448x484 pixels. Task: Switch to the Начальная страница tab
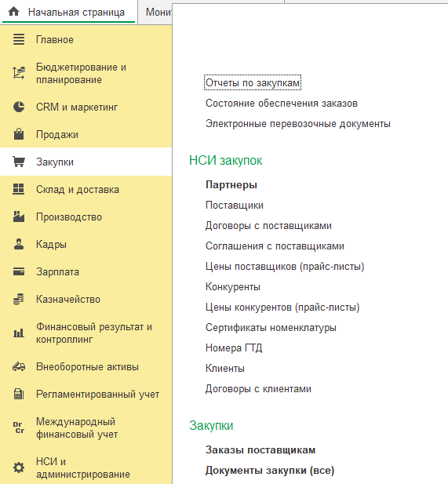click(x=68, y=12)
